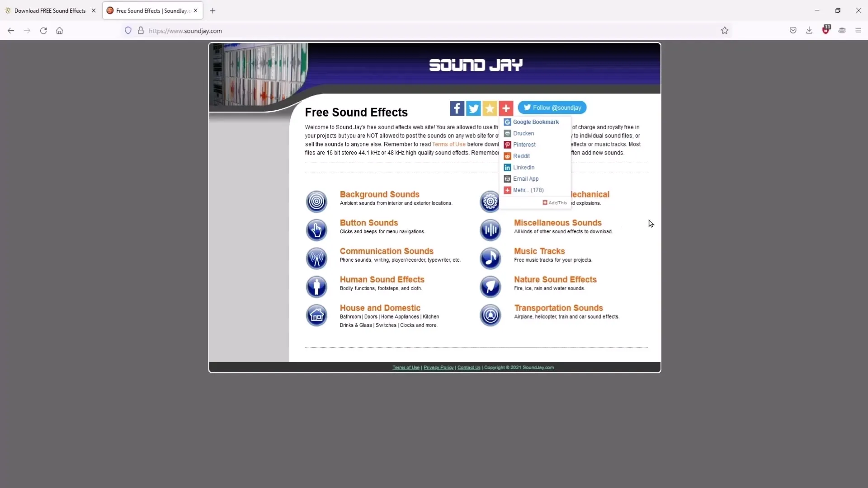The width and height of the screenshot is (868, 488).
Task: Click the Nature Sound Effects bird icon
Action: (491, 286)
